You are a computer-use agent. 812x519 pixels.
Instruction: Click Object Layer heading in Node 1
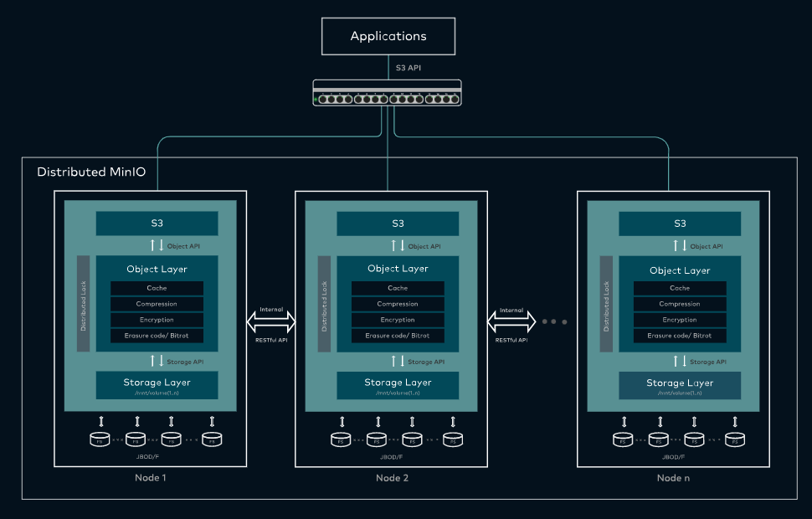coord(157,270)
